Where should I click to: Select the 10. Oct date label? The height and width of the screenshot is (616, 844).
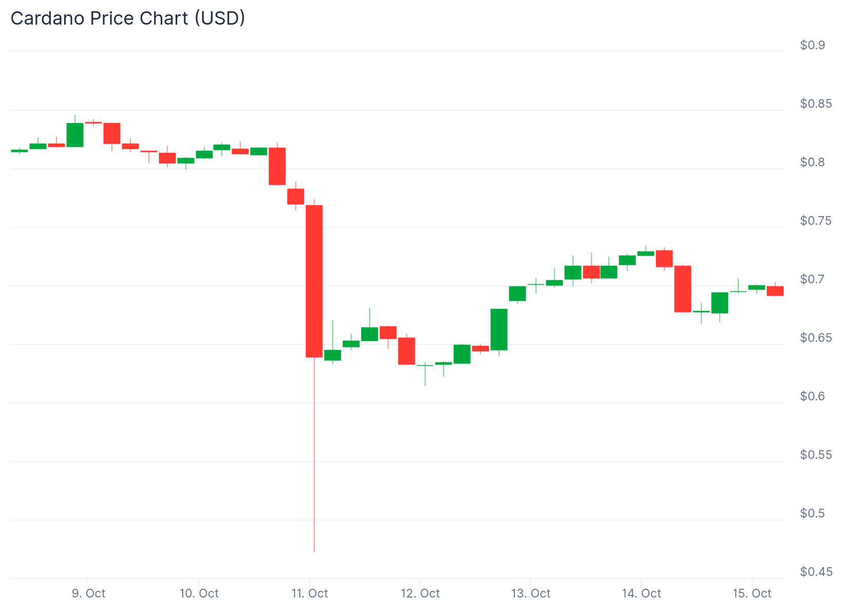[x=199, y=593]
